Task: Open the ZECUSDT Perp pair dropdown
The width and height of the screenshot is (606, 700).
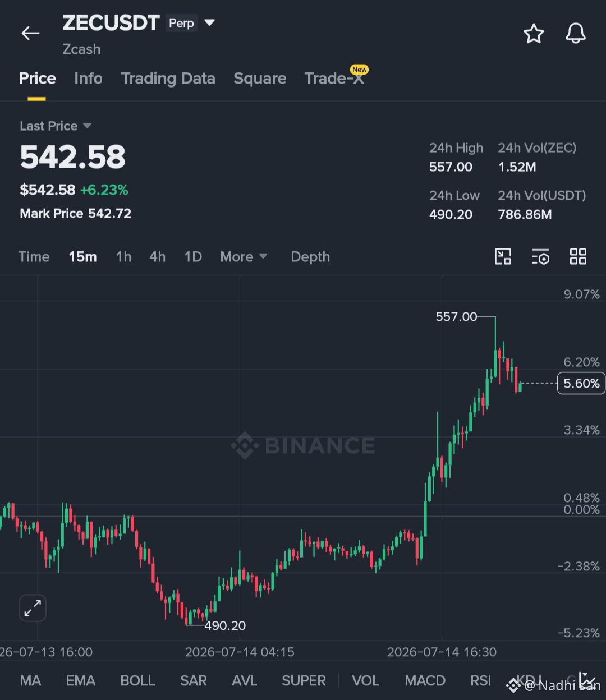Action: 210,23
